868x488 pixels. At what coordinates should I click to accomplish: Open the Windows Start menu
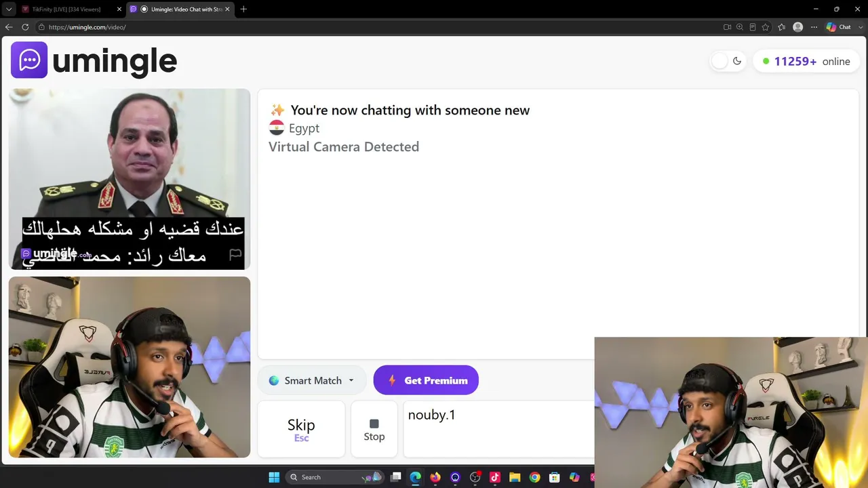274,477
